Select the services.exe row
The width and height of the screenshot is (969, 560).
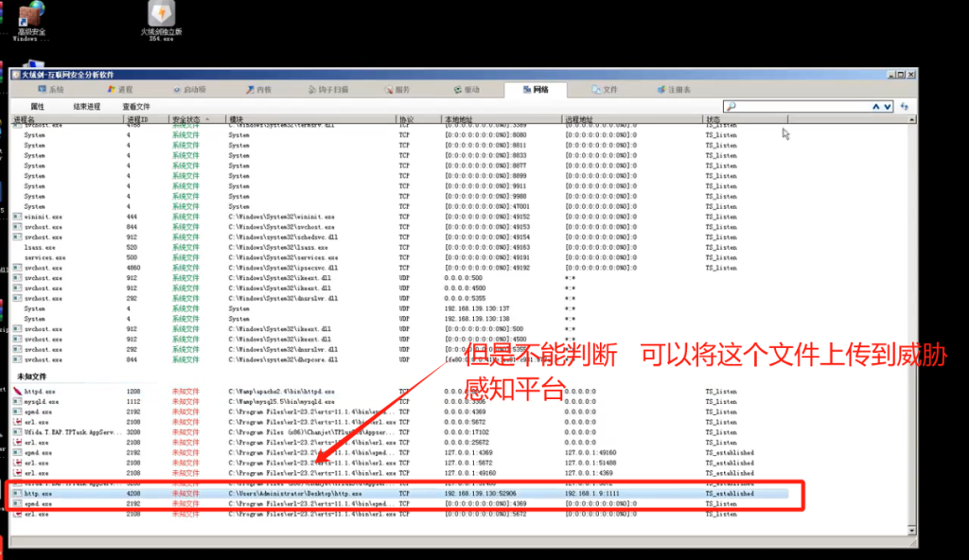point(461,257)
